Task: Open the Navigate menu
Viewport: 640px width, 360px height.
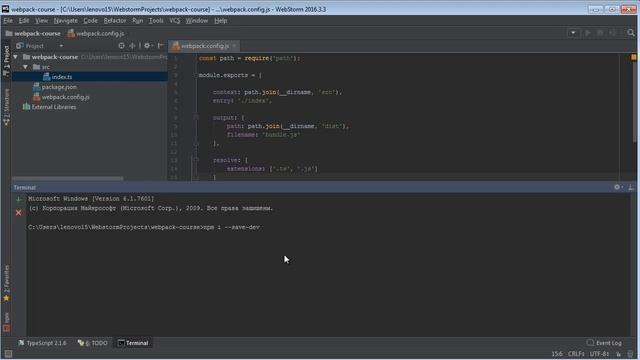Action: click(65, 20)
